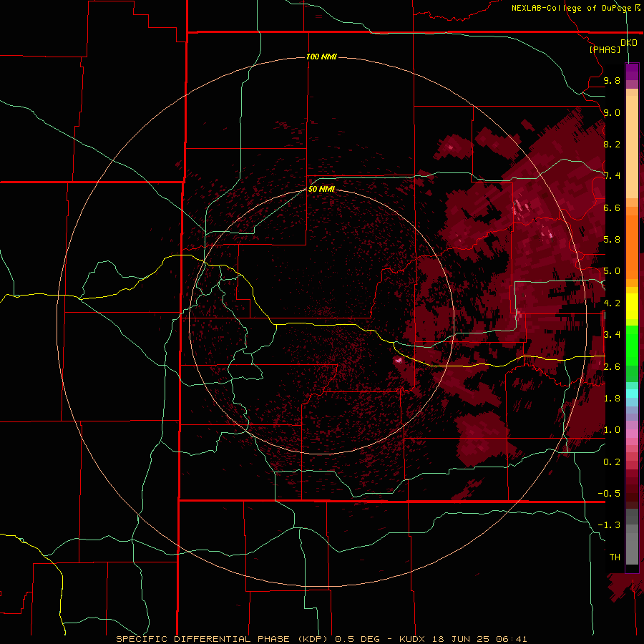Select the 0.2 scale value
644x644 pixels.
coord(612,462)
